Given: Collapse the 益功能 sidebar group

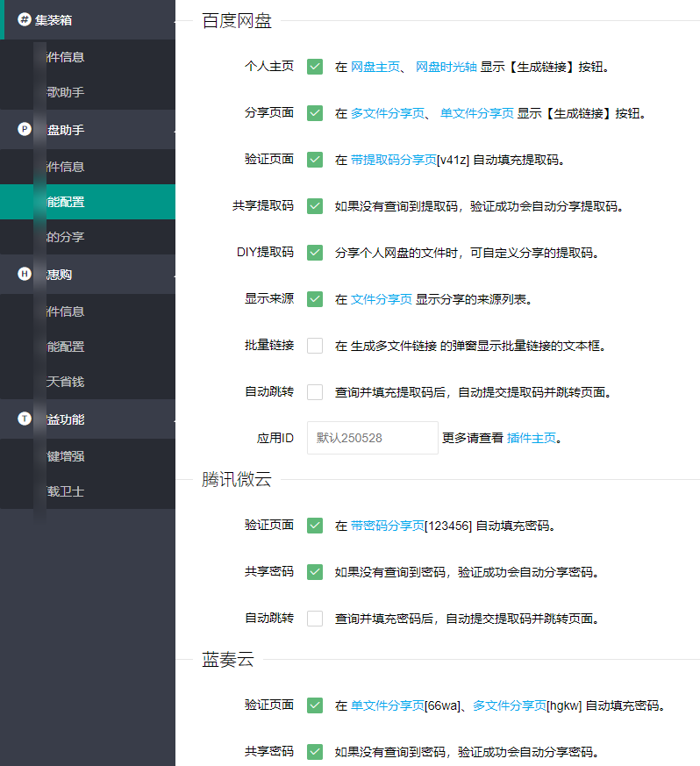Looking at the screenshot, I should coord(88,419).
